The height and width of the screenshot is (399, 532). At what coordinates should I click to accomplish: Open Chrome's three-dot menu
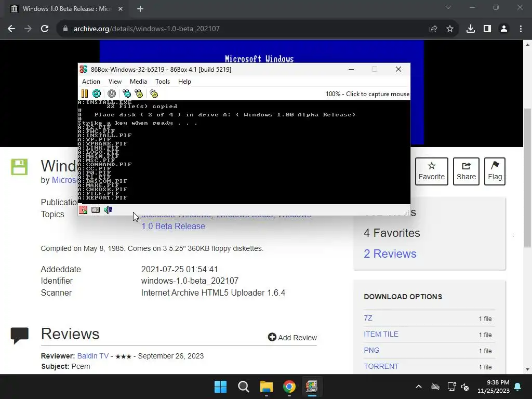521,29
